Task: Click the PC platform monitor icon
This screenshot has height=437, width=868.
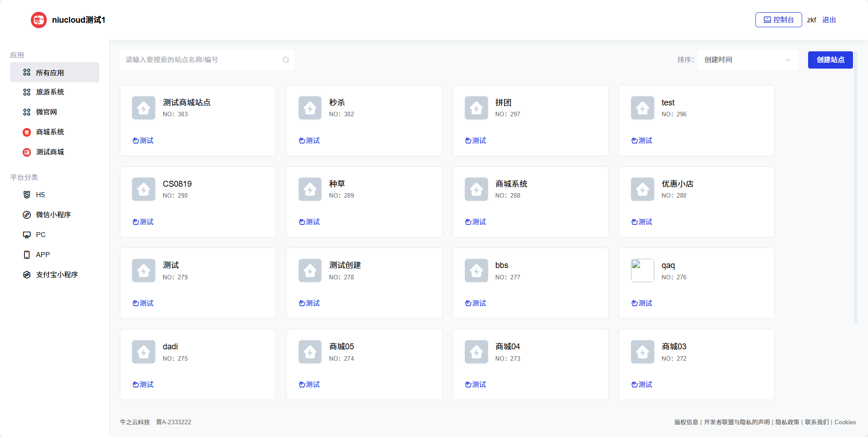Action: point(27,235)
